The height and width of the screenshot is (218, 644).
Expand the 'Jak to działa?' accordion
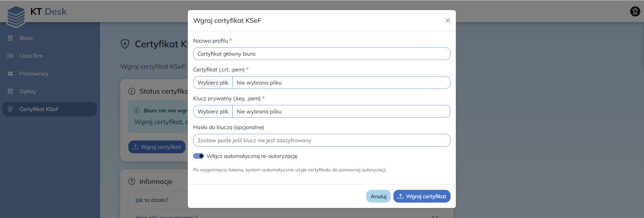[152, 200]
